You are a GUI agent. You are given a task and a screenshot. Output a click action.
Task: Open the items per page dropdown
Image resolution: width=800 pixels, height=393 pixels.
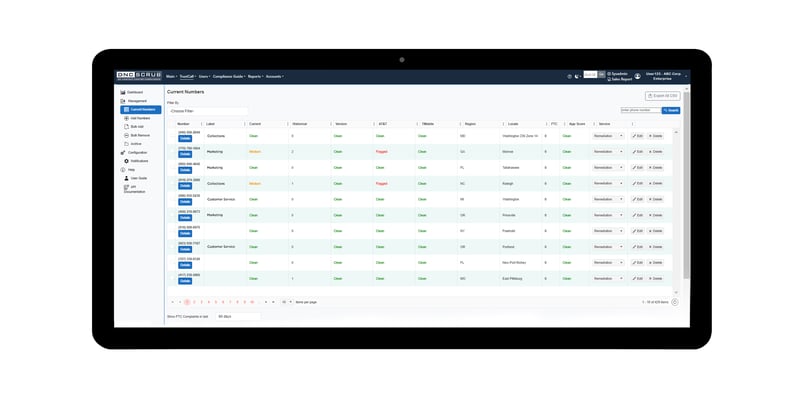pyautogui.click(x=287, y=302)
